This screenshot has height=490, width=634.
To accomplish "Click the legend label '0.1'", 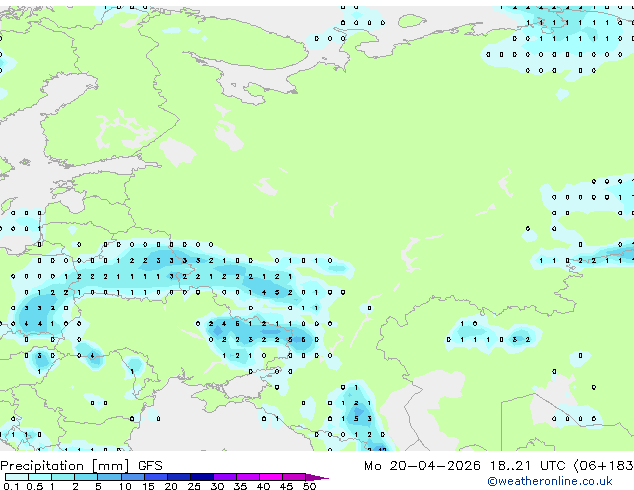I will click(x=11, y=486).
